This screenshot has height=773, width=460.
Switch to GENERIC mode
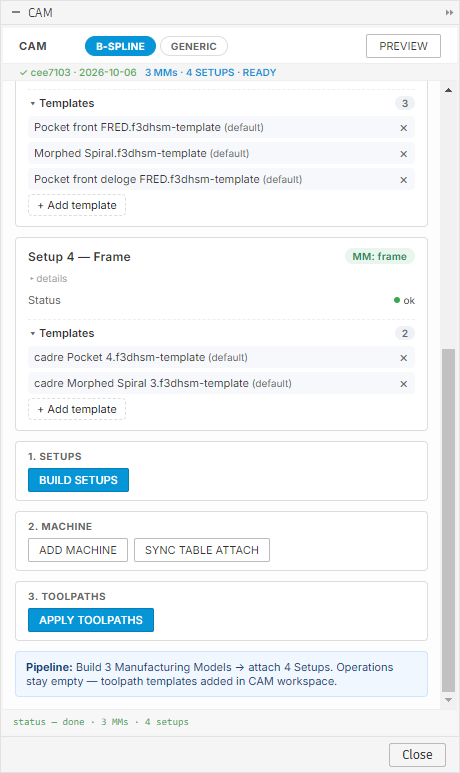click(x=194, y=46)
